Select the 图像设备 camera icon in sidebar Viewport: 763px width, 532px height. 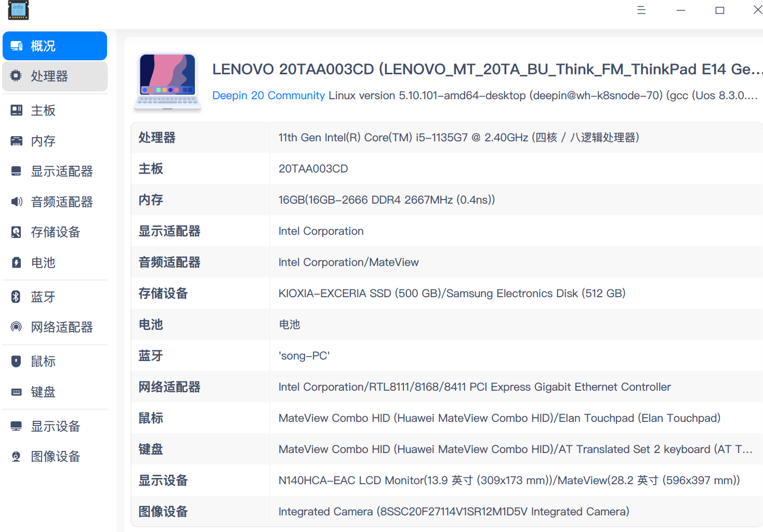click(17, 456)
